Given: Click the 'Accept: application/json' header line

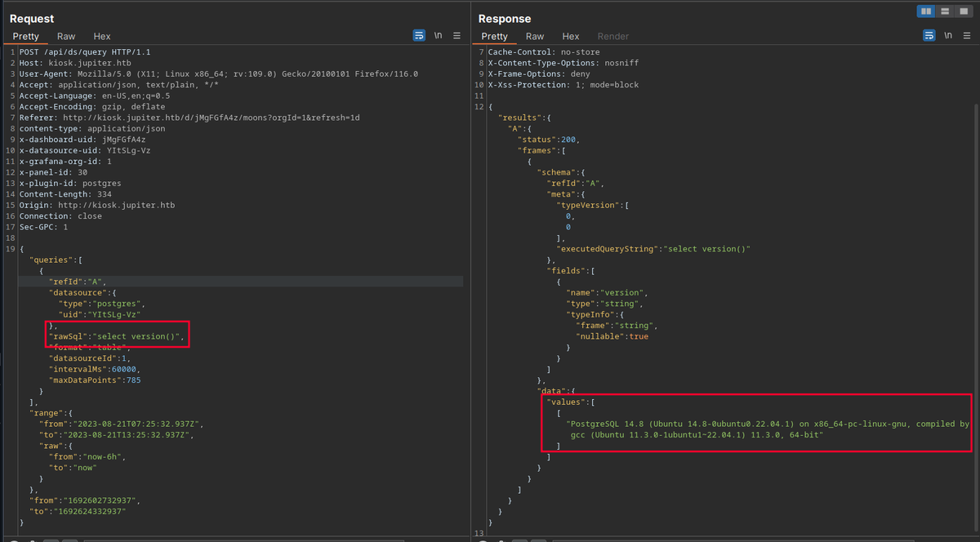Looking at the screenshot, I should click(119, 85).
